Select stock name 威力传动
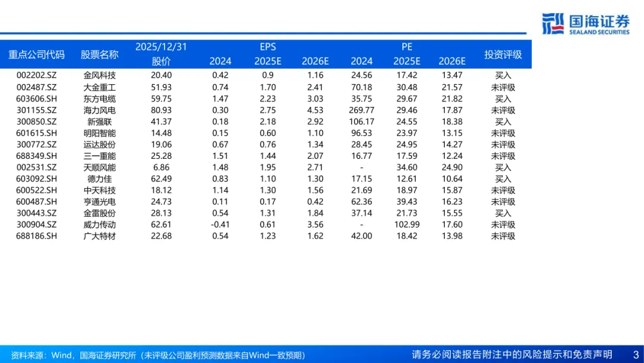Viewport: 644px width, 363px height. (x=100, y=225)
